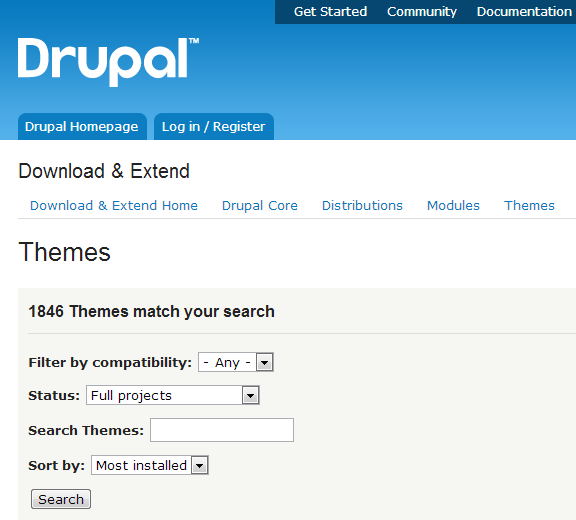
Task: Click the Download & Extend heading
Action: [x=104, y=171]
